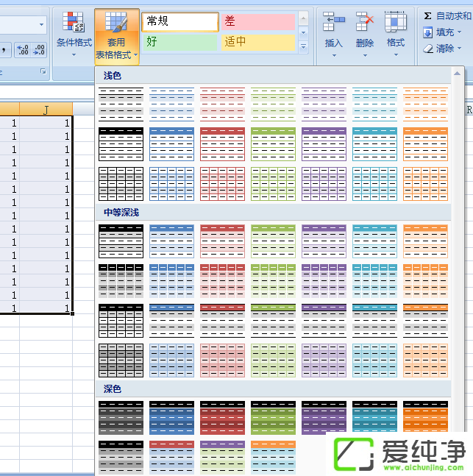
Task: Choose the blue plain light table style in 浅色 first row
Action: pos(171,104)
